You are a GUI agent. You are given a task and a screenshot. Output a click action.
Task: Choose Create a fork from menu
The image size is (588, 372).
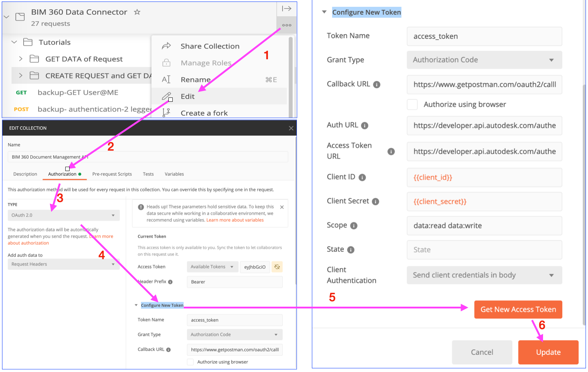pos(219,113)
